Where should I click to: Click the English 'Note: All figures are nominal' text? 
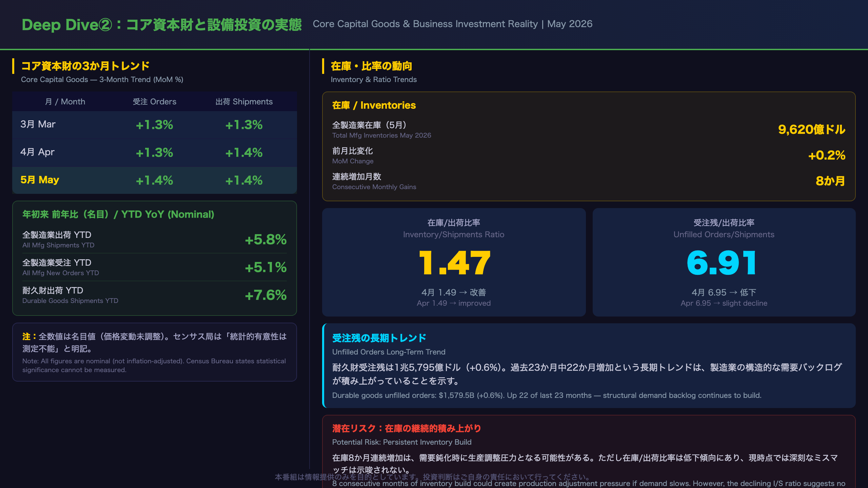(154, 365)
